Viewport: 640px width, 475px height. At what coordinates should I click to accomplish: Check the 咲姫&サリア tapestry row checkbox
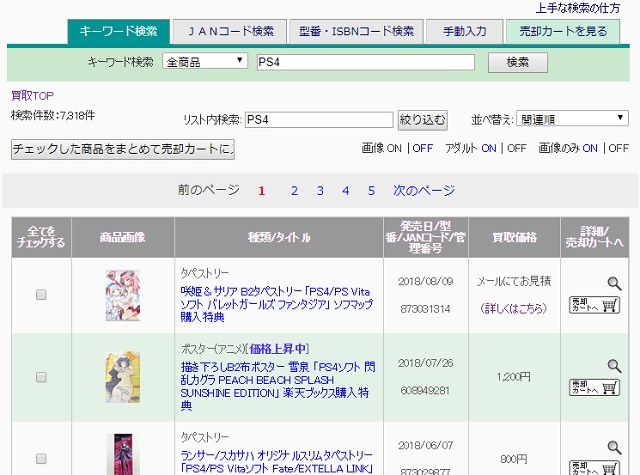[x=41, y=295]
